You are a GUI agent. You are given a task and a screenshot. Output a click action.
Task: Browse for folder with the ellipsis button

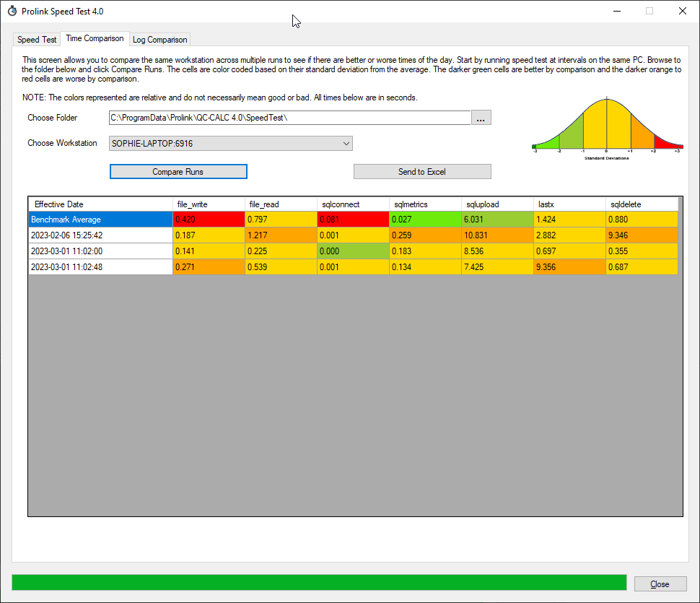481,118
